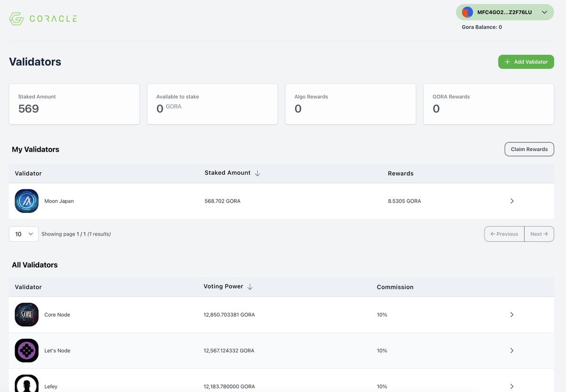
Task: Open the page size 10 dropdown
Action: coord(24,234)
